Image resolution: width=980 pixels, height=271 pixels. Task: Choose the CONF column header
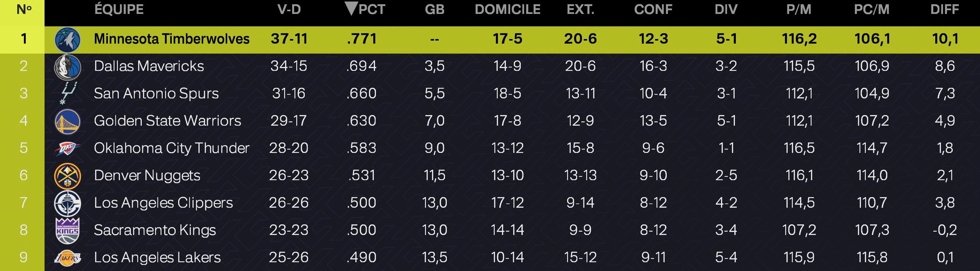pos(653,9)
